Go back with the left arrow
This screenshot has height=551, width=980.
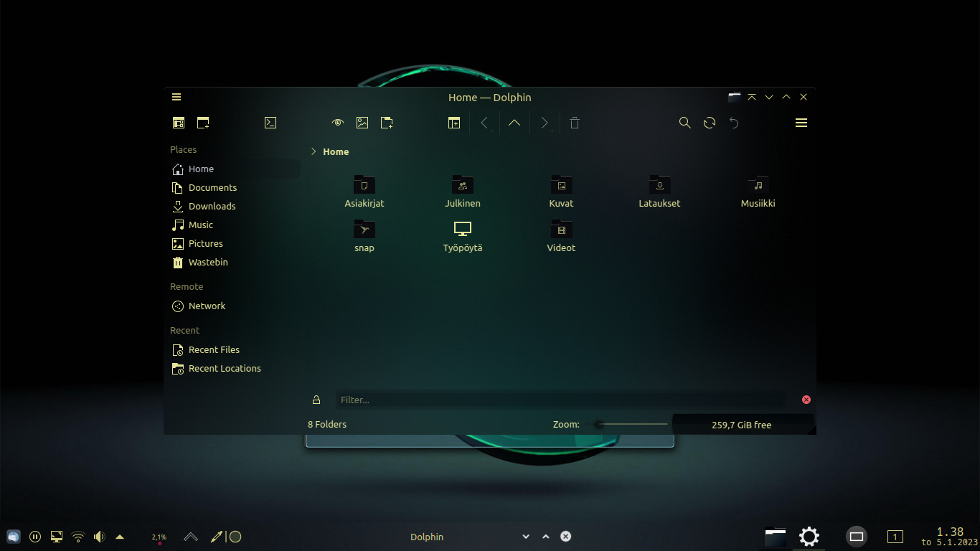484,123
